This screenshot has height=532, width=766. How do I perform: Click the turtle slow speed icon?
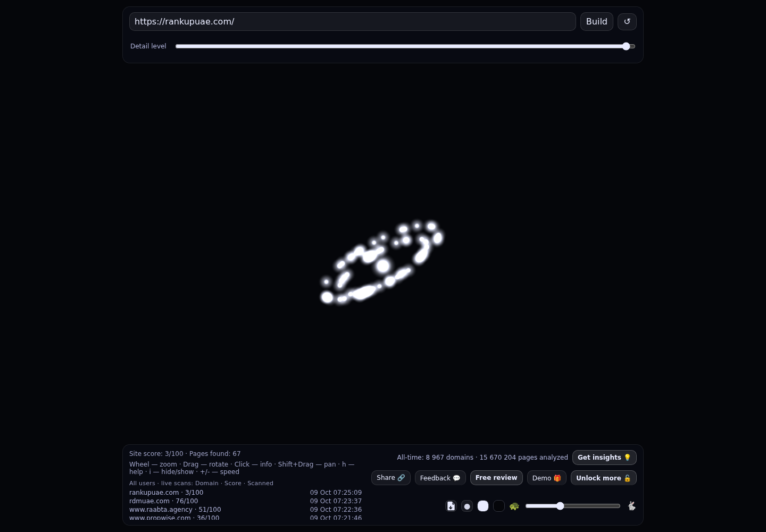coord(514,506)
